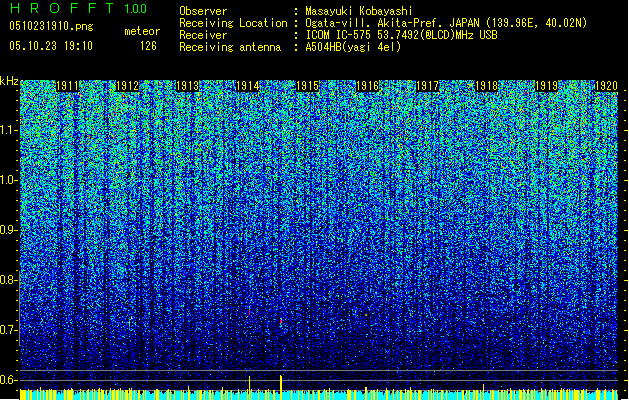
Task: Click the 1.0 kHz axis label
Action: pyautogui.click(x=9, y=180)
